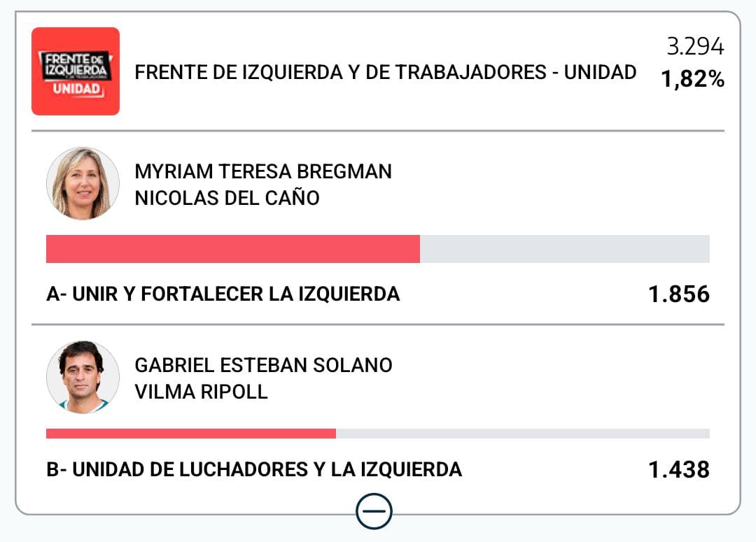756x542 pixels.
Task: Select the name Vilma Ripoll
Action: [201, 392]
